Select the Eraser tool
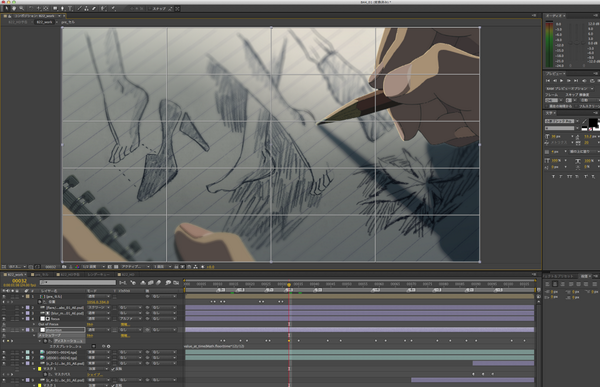Screen dimensions: 600x387 94,8
